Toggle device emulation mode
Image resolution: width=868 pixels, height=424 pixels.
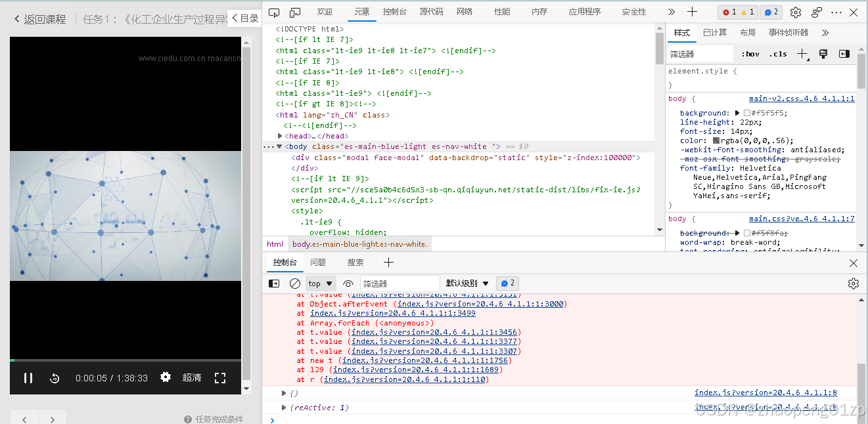(296, 12)
